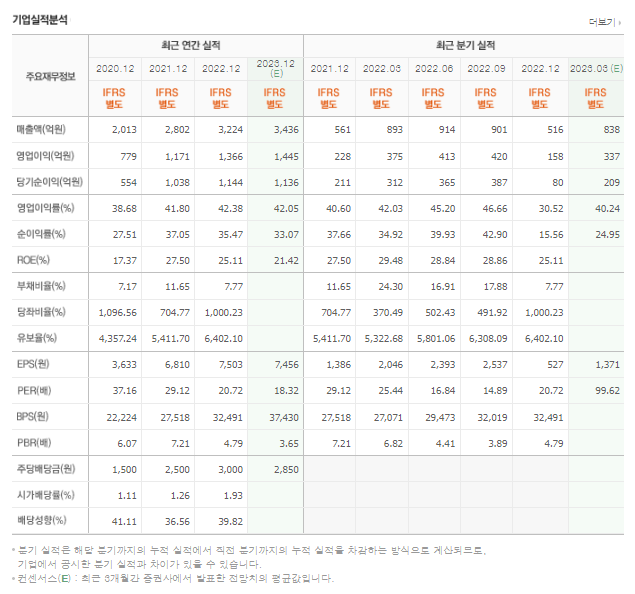Click the 3,224 revenue value
Screen dimensions: 635x594
pyautogui.click(x=230, y=130)
